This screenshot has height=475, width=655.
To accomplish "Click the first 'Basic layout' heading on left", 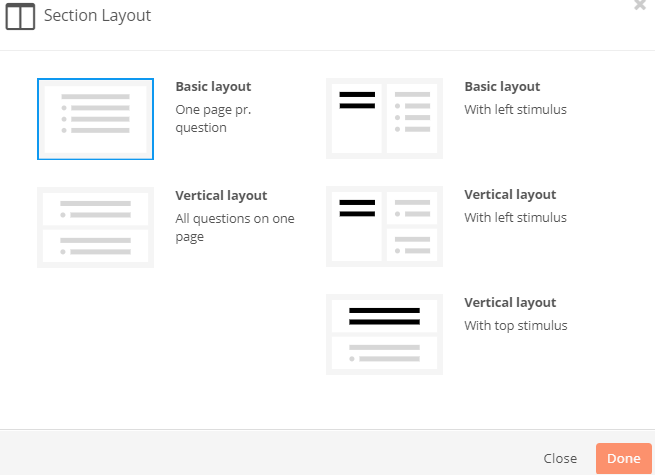I will 213,86.
